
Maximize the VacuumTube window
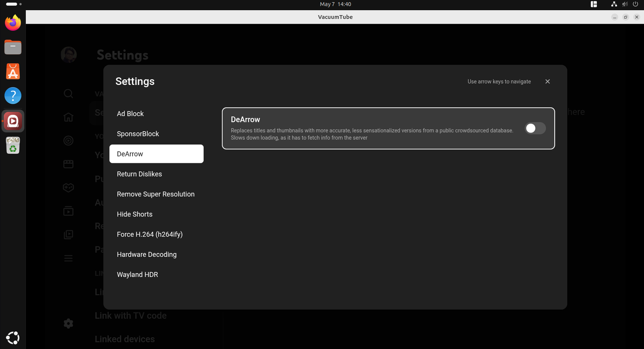(x=626, y=17)
